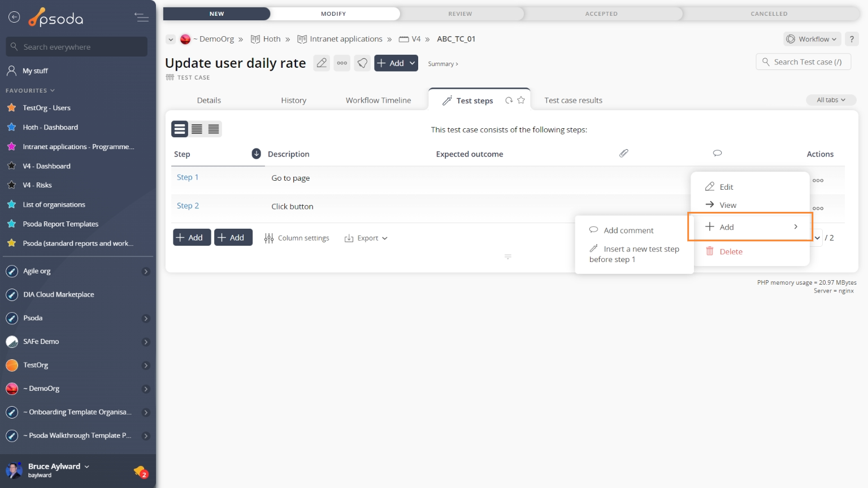The width and height of the screenshot is (868, 488).
Task: Click Bruce Aylward's avatar picture
Action: (14, 470)
